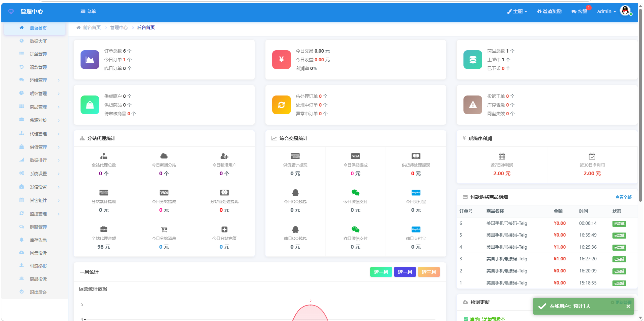Click order 4 product name 美国手机号接码-Telg
The width and height of the screenshot is (644, 321).
click(x=506, y=247)
